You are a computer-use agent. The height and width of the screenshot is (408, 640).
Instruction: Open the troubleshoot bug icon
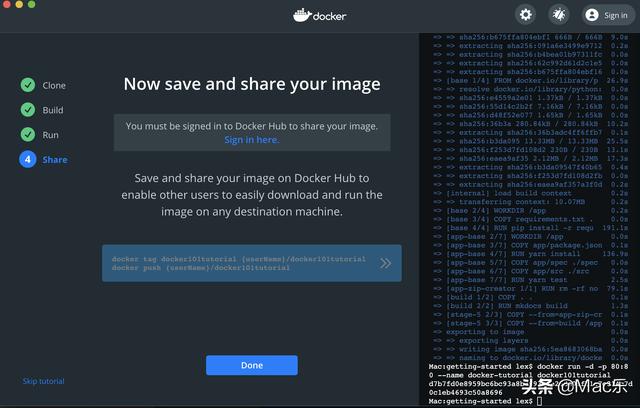(x=559, y=15)
